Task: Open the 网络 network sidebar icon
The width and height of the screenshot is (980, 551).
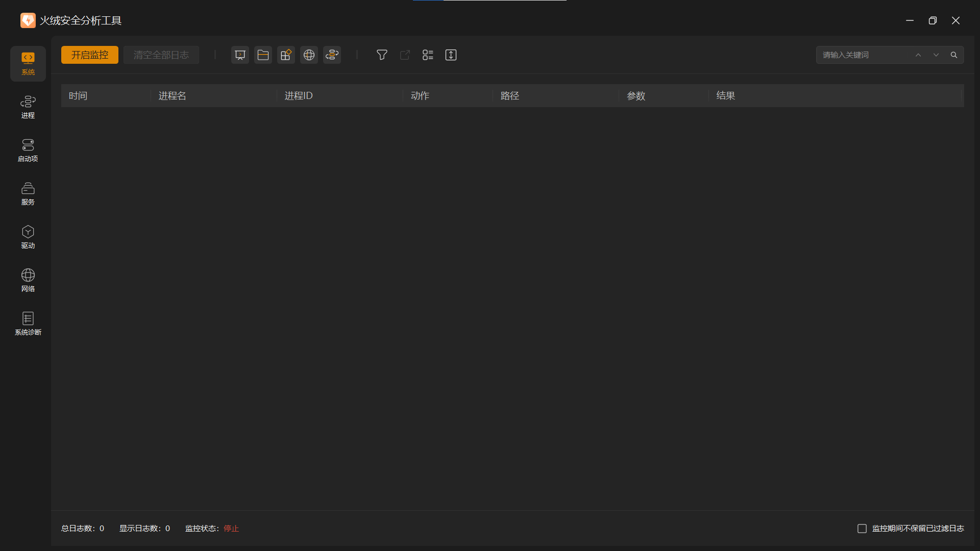Action: click(x=28, y=281)
